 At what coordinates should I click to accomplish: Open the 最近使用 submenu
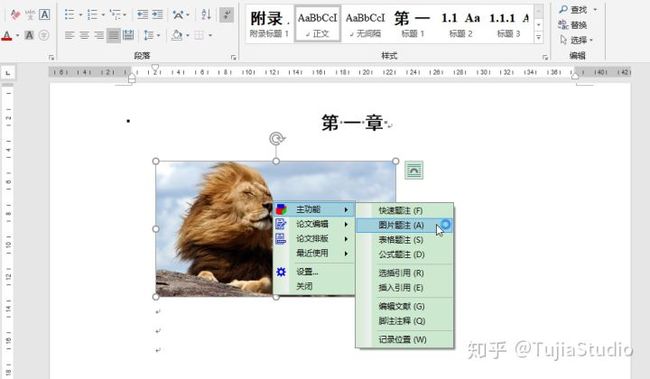314,253
